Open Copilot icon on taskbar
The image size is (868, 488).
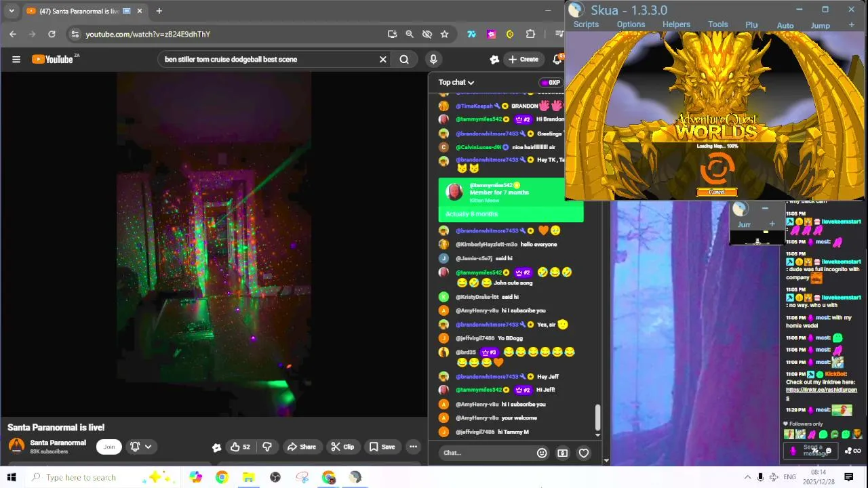[x=196, y=477]
